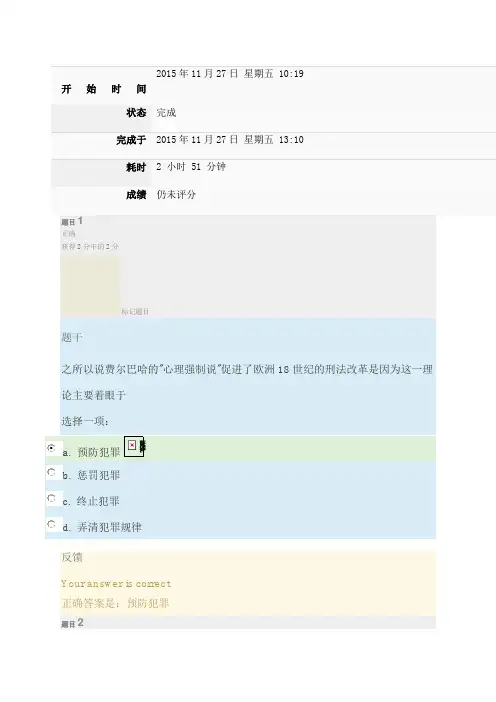Choose radio option b 惩罚犯罪
The height and width of the screenshot is (702, 496).
click(x=51, y=472)
